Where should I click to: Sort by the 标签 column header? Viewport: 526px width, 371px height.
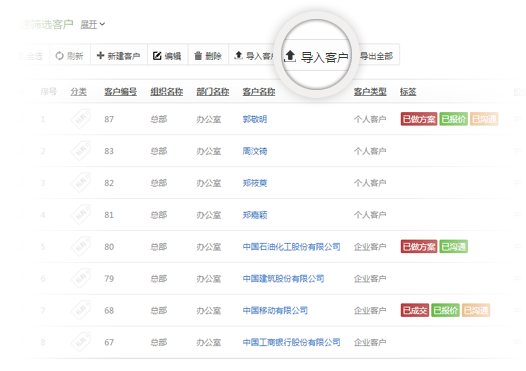coord(408,91)
